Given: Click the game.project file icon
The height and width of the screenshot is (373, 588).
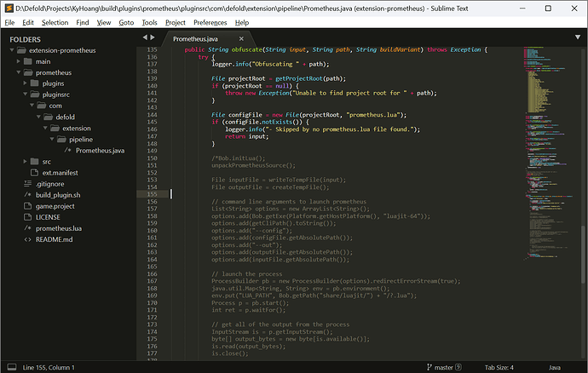Looking at the screenshot, I should 28,206.
